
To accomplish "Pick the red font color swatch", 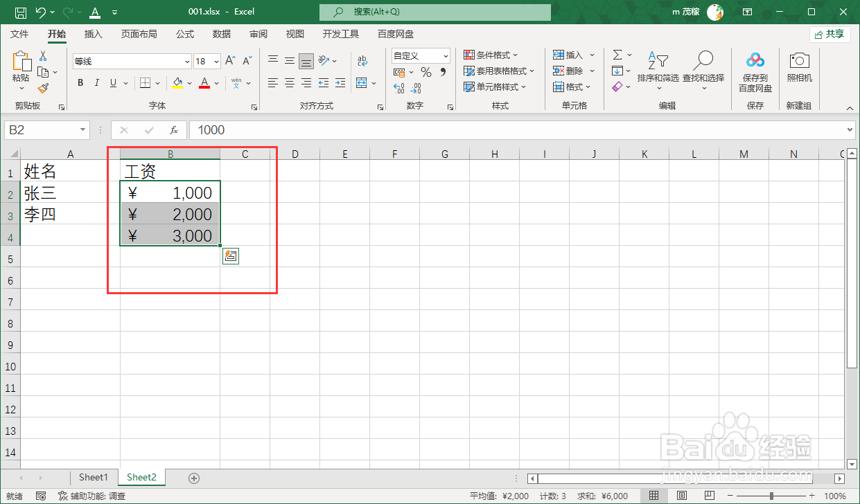I will (x=204, y=87).
